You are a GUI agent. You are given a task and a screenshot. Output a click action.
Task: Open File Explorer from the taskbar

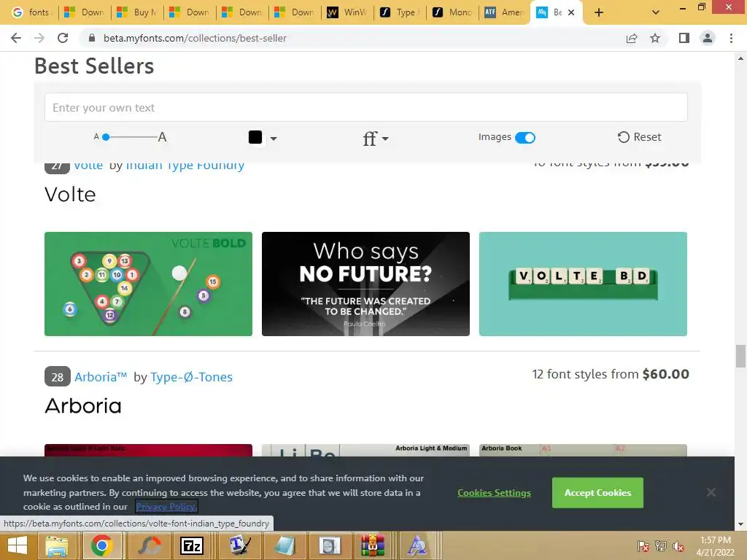click(57, 545)
